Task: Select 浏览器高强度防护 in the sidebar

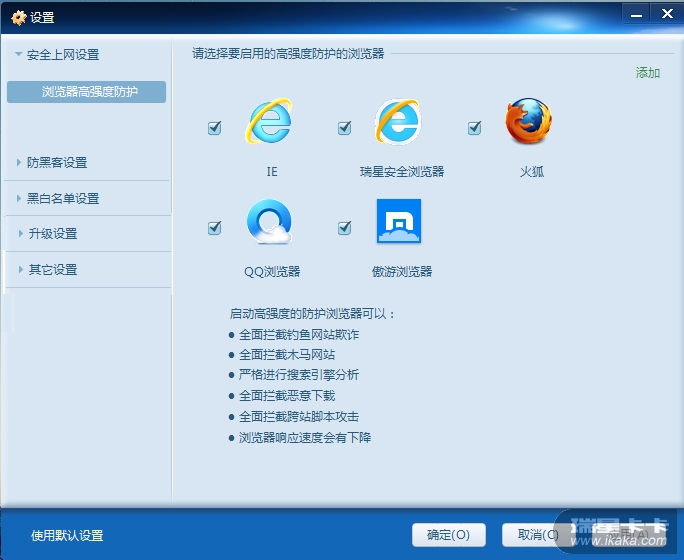Action: pyautogui.click(x=86, y=92)
